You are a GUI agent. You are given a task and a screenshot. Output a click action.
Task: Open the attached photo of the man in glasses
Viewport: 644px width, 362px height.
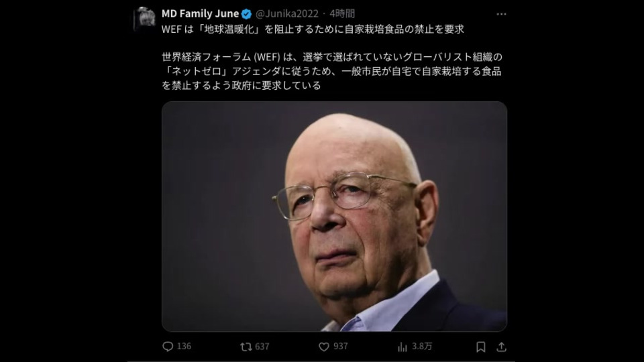pyautogui.click(x=334, y=217)
